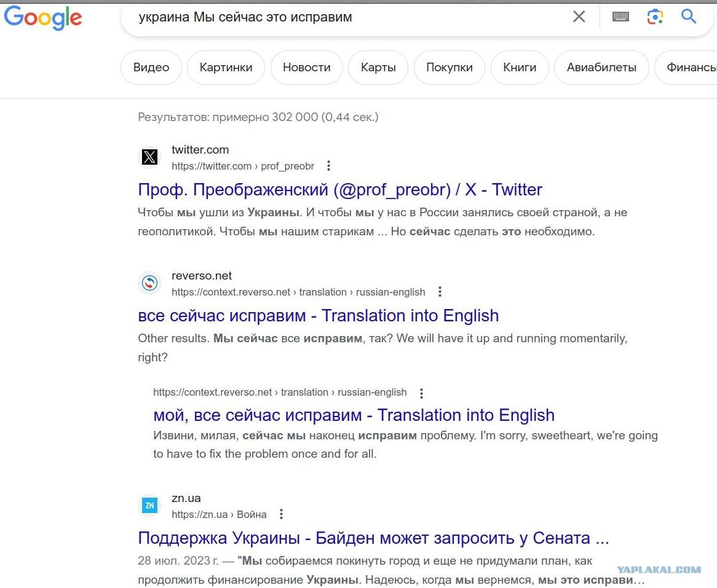Image resolution: width=717 pixels, height=588 pixels.
Task: Switch to the Новости filter
Action: pos(306,67)
